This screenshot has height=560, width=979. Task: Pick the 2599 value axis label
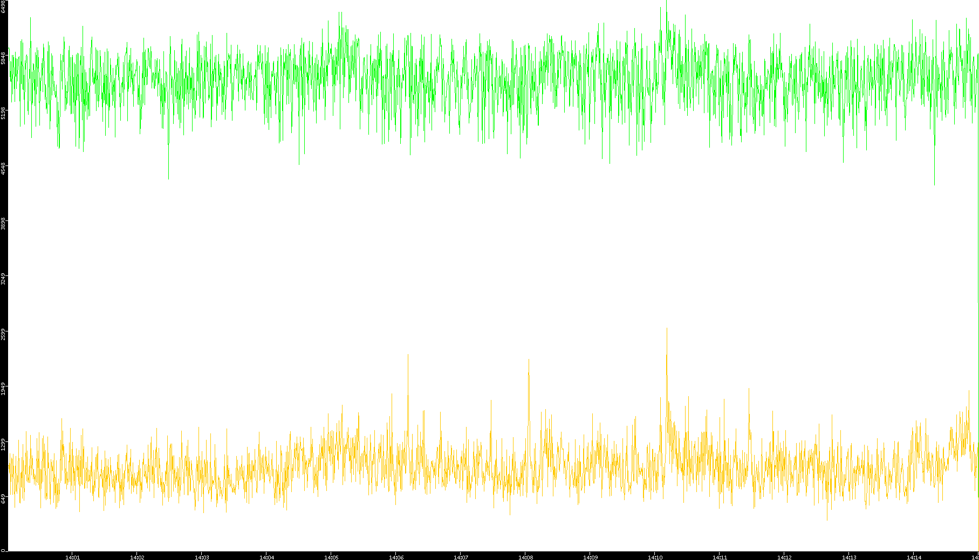tap(3, 334)
